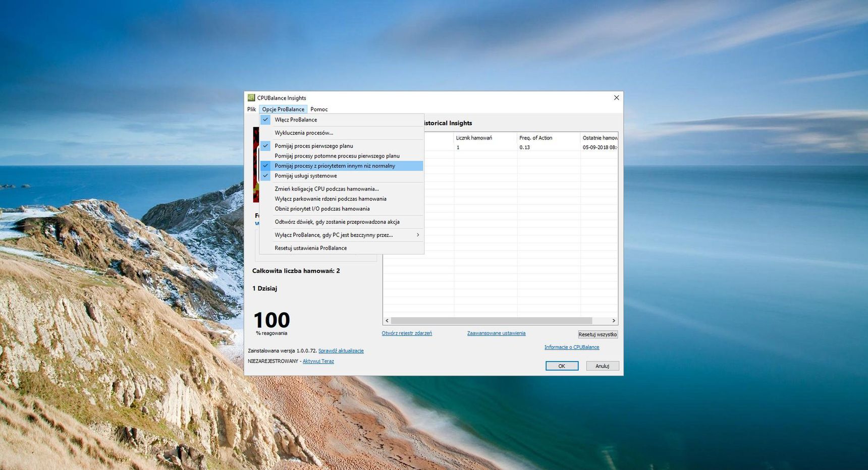868x470 pixels.
Task: Choose Resetuj ustawienia ProBalance
Action: click(x=341, y=248)
